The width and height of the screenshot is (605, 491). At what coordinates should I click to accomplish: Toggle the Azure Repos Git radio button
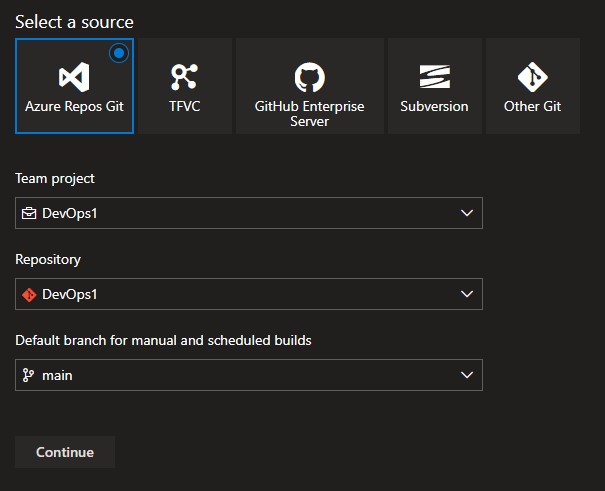[x=119, y=53]
